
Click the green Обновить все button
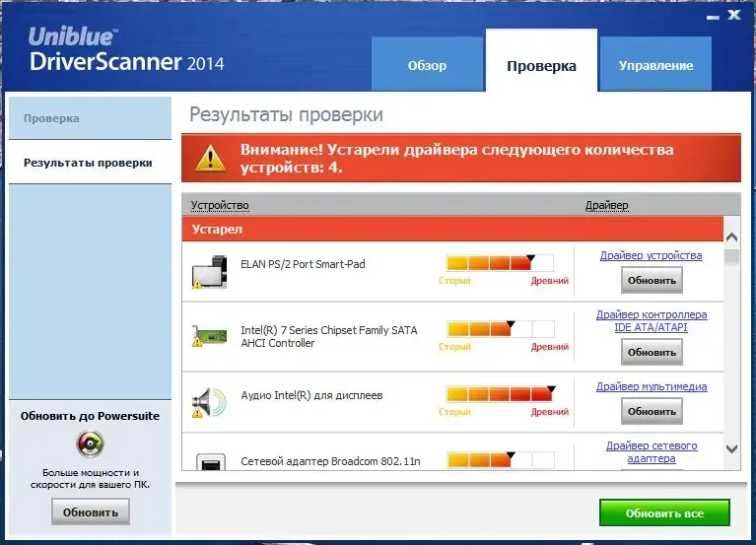tap(664, 513)
